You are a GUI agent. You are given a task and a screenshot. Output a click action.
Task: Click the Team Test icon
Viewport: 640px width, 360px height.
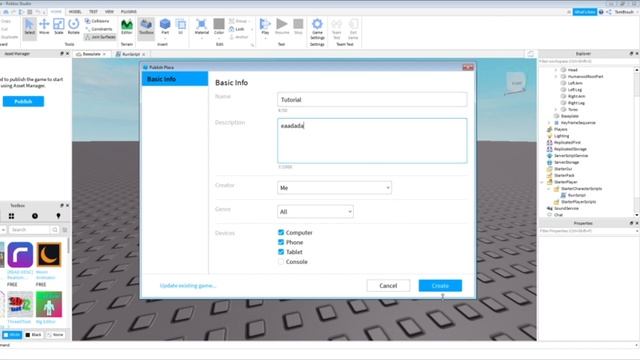pyautogui.click(x=337, y=29)
